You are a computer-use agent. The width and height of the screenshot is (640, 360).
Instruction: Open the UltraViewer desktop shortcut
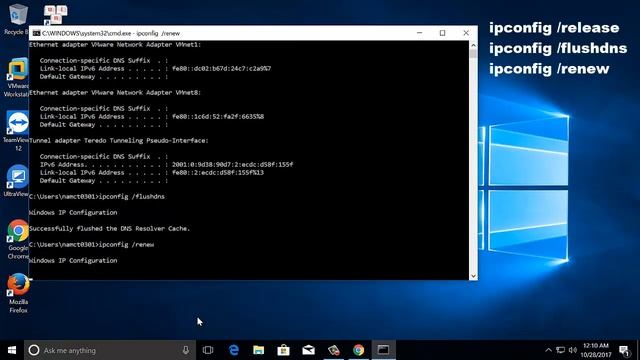click(17, 180)
